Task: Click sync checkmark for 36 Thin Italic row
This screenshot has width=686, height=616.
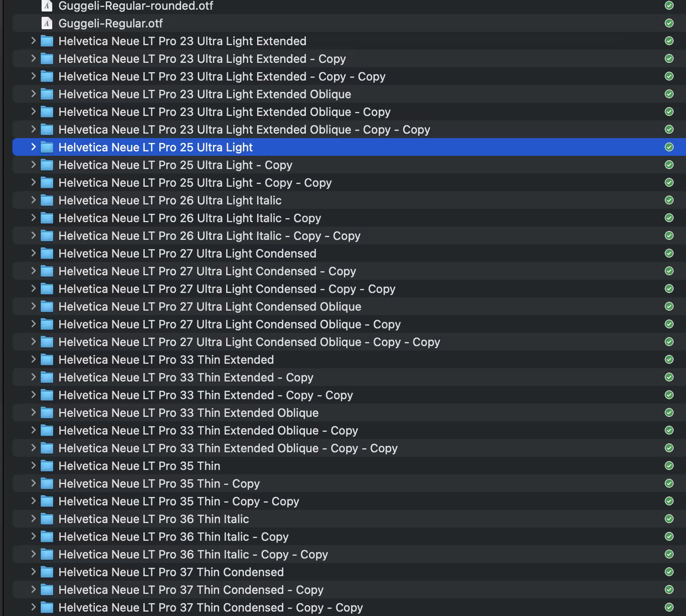Action: pos(669,519)
